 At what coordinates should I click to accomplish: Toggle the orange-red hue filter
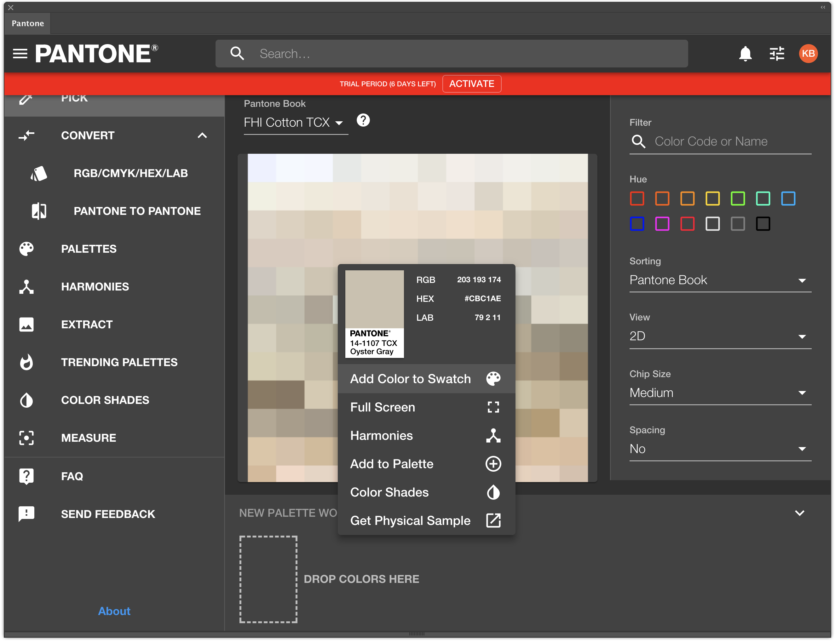click(662, 199)
